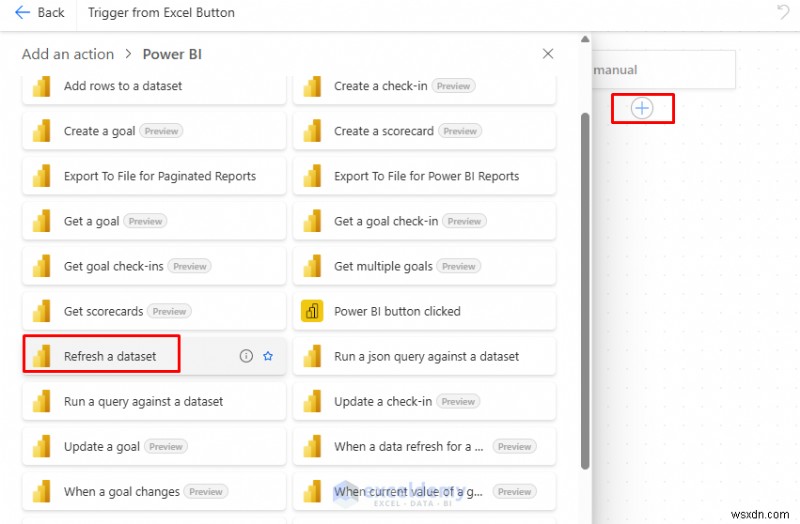Image resolution: width=800 pixels, height=524 pixels.
Task: Click Power BI icon beside Get scorecards
Action: pos(42,311)
